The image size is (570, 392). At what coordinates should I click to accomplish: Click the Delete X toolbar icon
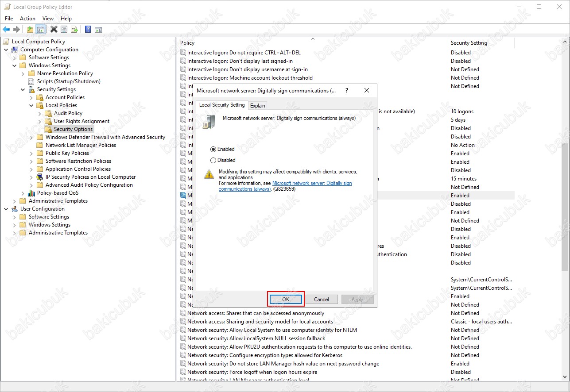click(x=54, y=30)
